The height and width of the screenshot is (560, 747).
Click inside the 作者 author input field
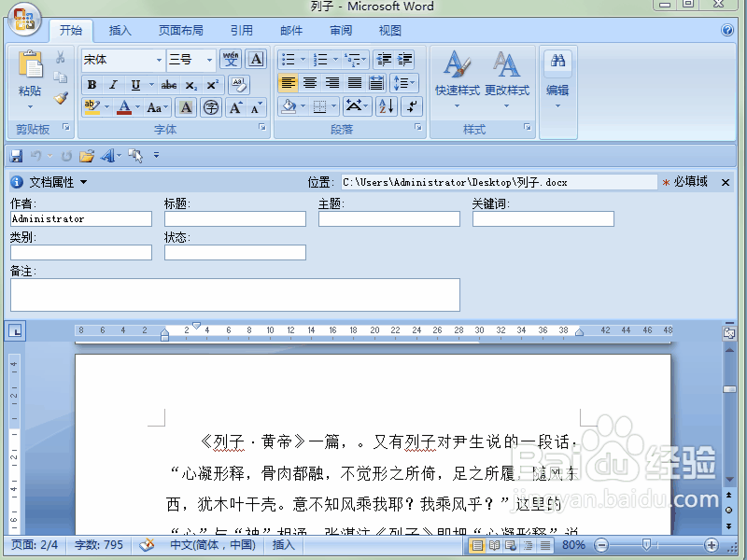pyautogui.click(x=80, y=218)
